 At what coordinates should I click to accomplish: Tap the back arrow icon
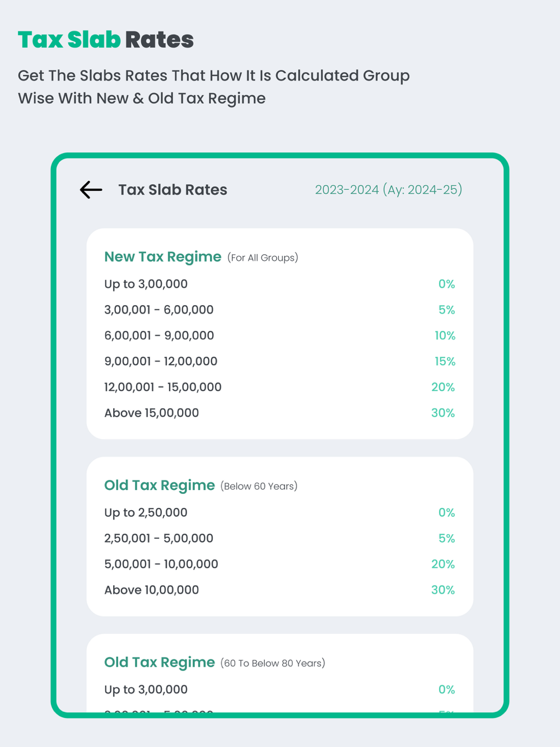pyautogui.click(x=91, y=190)
